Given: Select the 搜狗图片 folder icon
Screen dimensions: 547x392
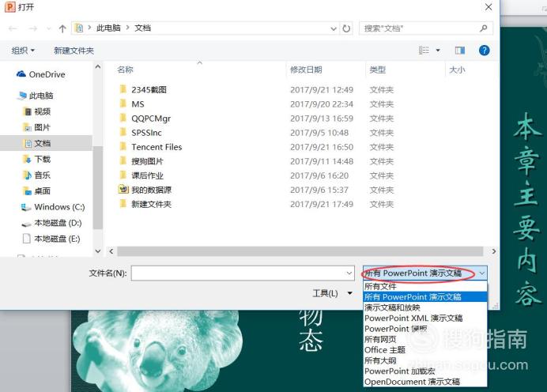Looking at the screenshot, I should (x=123, y=160).
